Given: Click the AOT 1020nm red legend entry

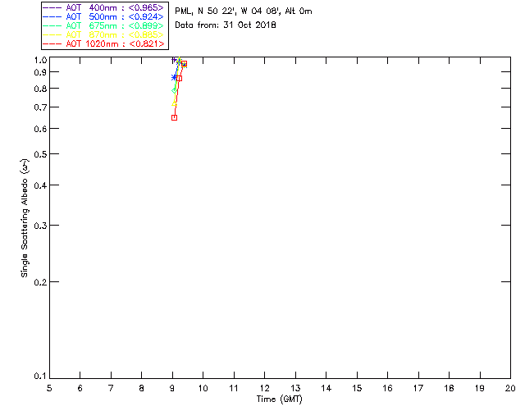Looking at the screenshot, I should click(x=104, y=43).
